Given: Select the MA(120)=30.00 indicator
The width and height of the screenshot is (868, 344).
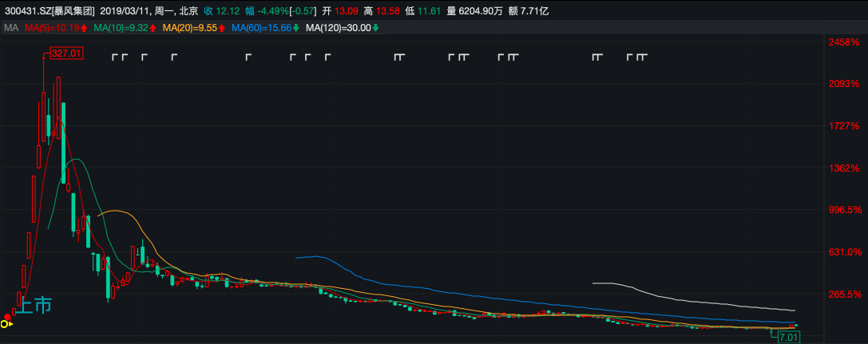Looking at the screenshot, I should click(339, 28).
